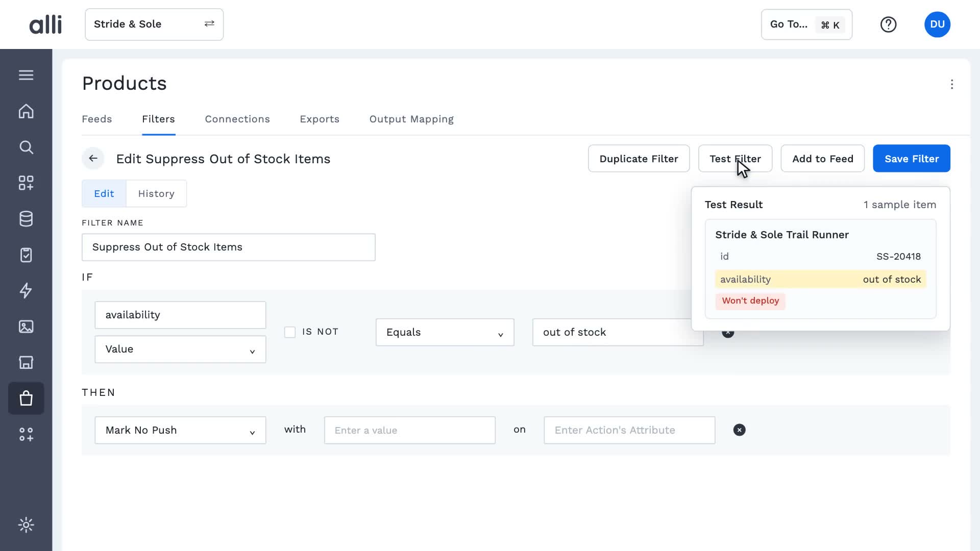Expand the Equals operator dropdown
980x551 pixels.
pyautogui.click(x=445, y=332)
